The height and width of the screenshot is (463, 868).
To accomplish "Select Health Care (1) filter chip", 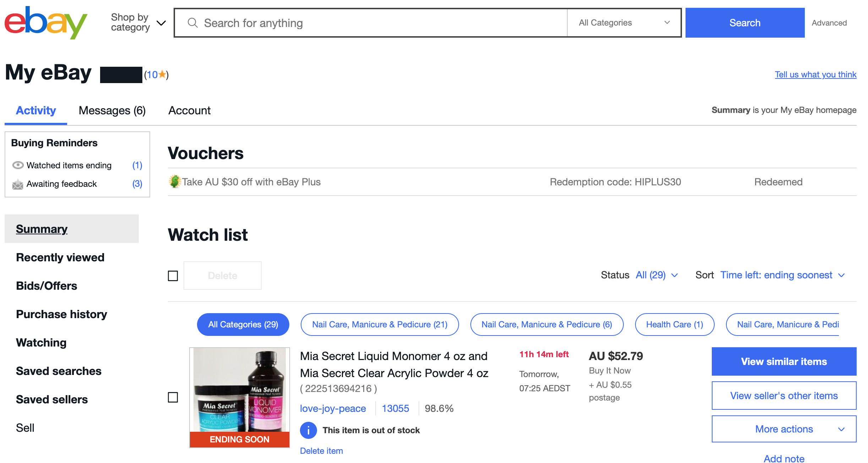I will [x=675, y=325].
